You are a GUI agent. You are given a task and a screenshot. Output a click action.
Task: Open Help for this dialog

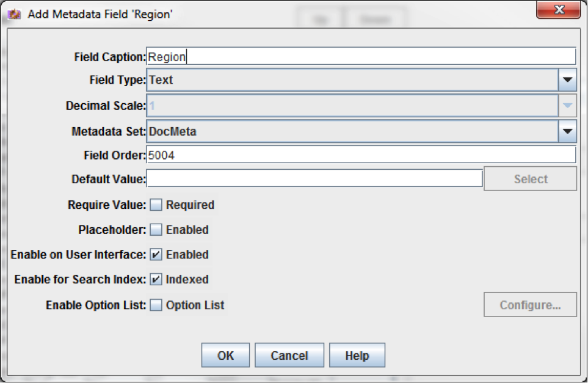(x=357, y=355)
